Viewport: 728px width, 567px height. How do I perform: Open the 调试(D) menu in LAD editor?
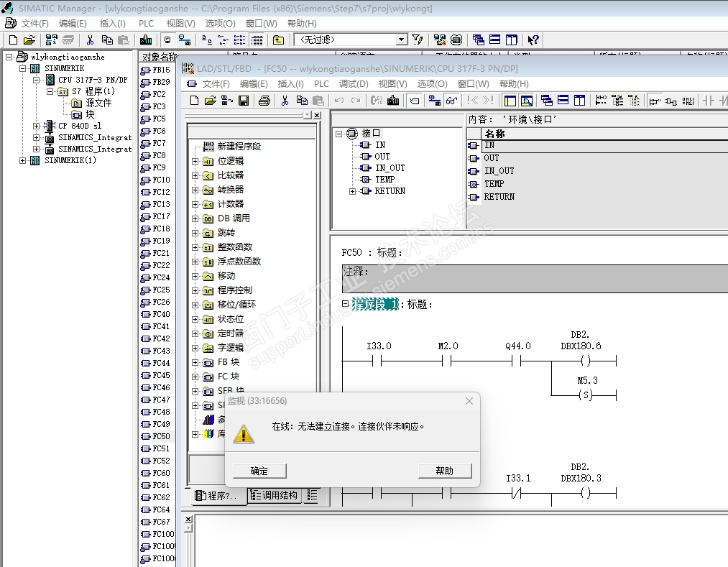(x=353, y=84)
